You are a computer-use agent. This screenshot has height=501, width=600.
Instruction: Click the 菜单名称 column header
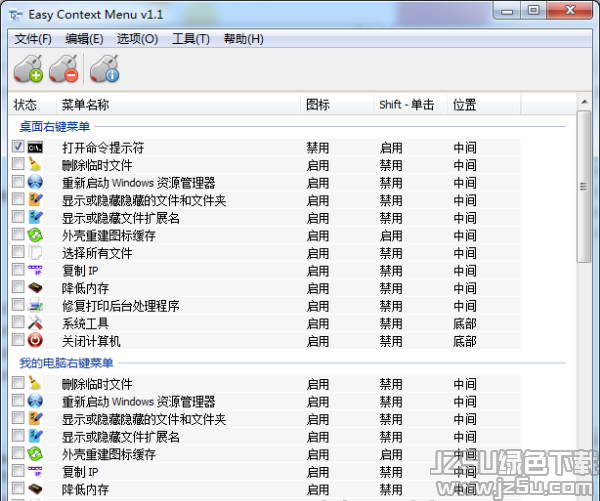(178, 104)
